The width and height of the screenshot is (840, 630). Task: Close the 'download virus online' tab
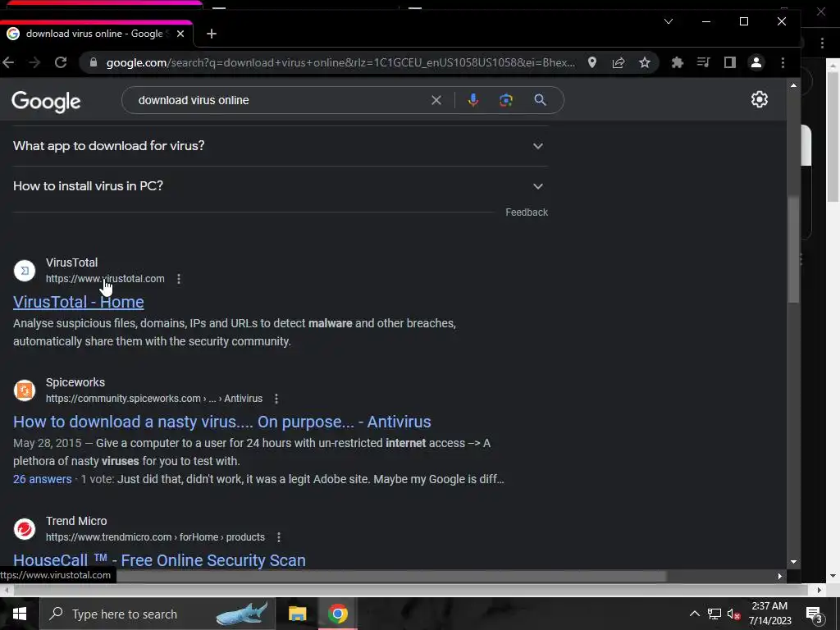point(180,34)
